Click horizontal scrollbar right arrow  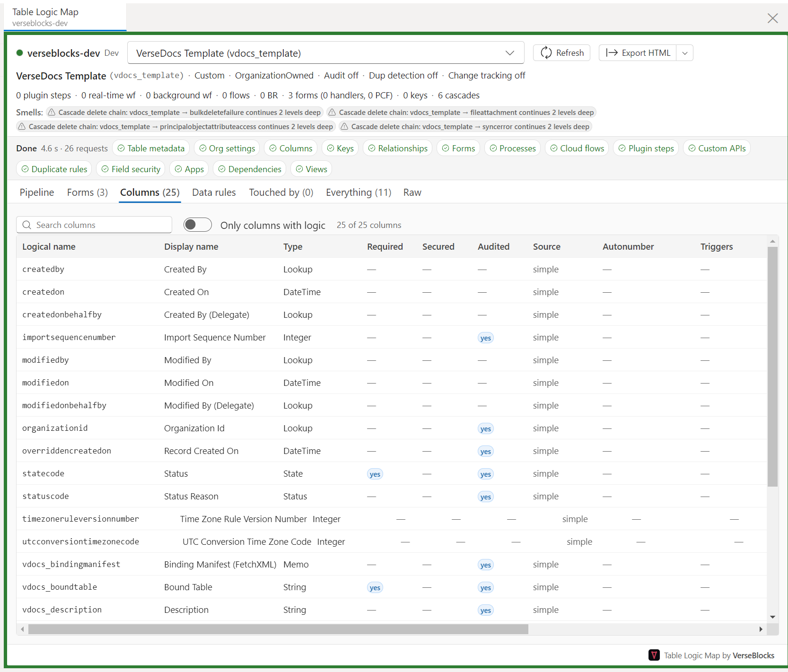[761, 629]
